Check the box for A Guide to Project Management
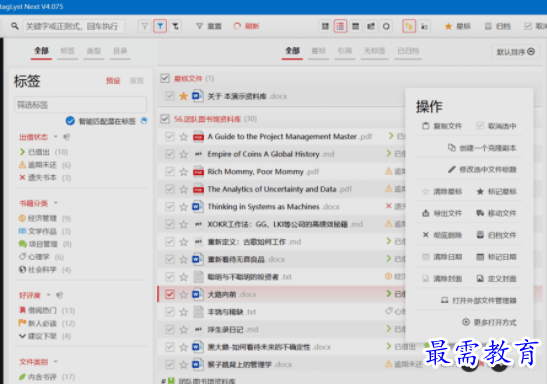Viewport: 547px width, 384px height. click(x=170, y=137)
